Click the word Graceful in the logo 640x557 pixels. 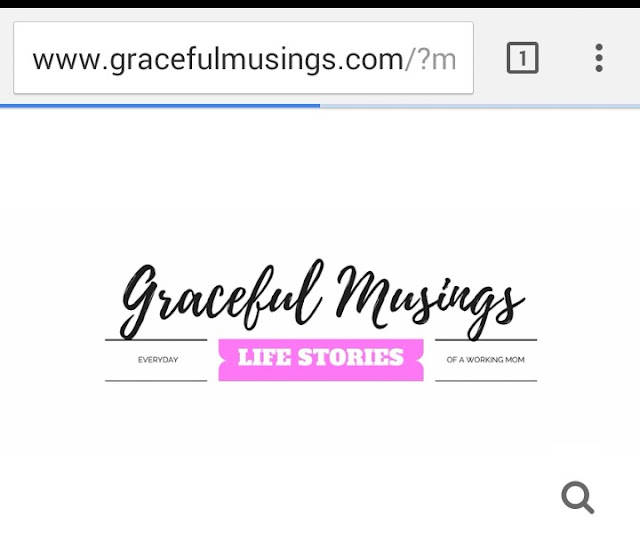[222, 300]
